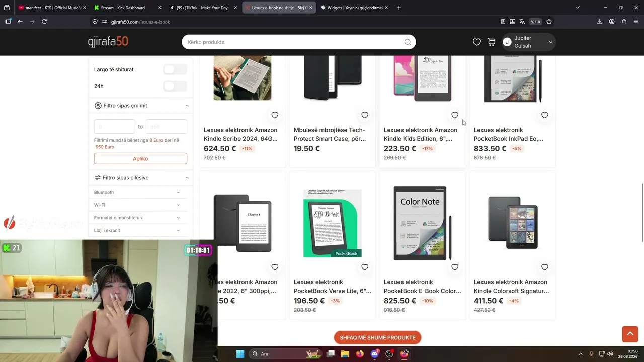Viewport: 644px width, 362px height.
Task: Open Lexues elektronik Amazon Kindle Scribe 2024 link
Action: coord(240,134)
